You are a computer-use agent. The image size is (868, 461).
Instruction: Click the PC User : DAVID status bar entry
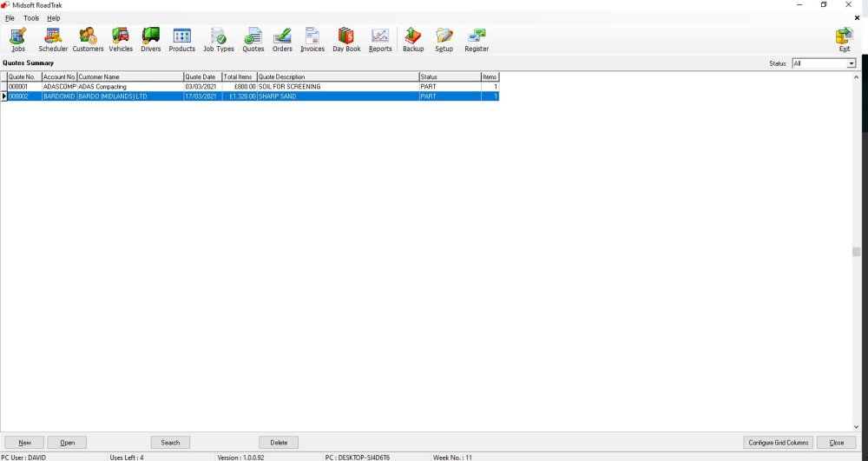tap(23, 458)
